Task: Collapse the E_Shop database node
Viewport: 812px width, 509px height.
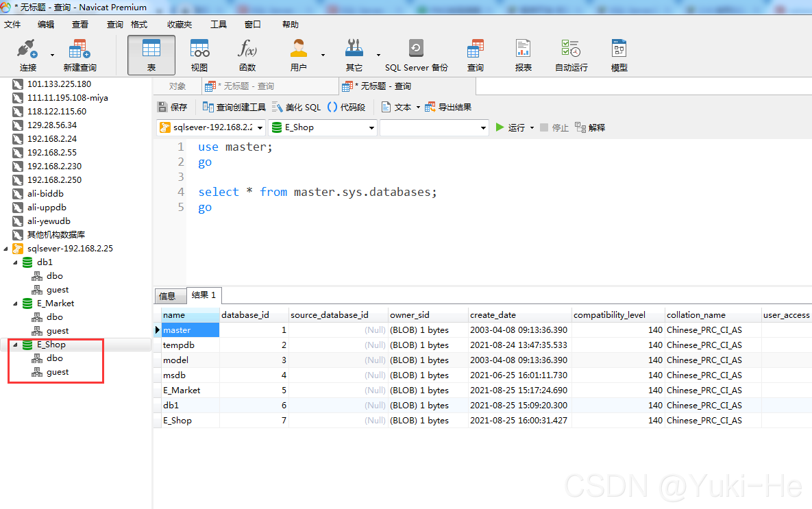Action: [15, 345]
